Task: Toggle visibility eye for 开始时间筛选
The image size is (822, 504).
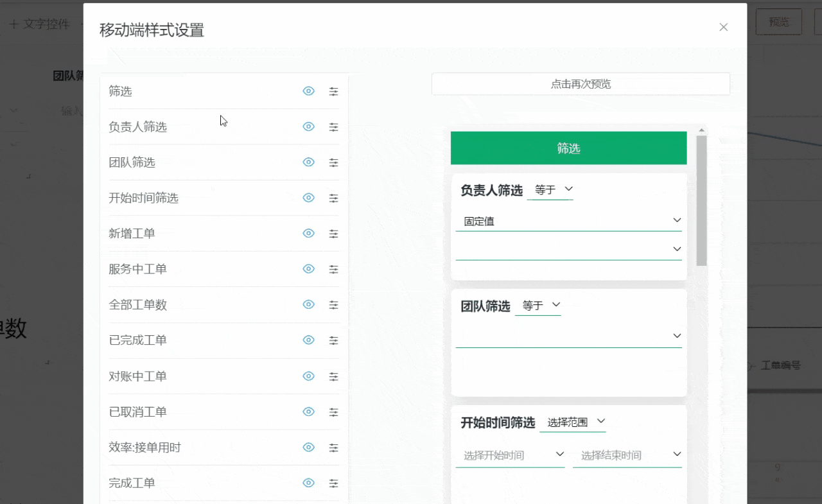Action: (x=309, y=198)
